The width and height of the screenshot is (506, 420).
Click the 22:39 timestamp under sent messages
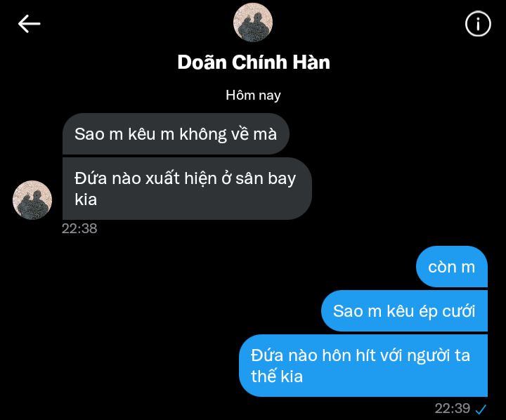[452, 408]
